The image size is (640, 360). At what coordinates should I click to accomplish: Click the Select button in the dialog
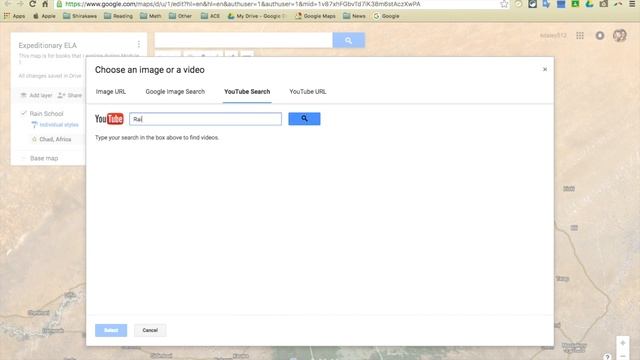(x=111, y=330)
